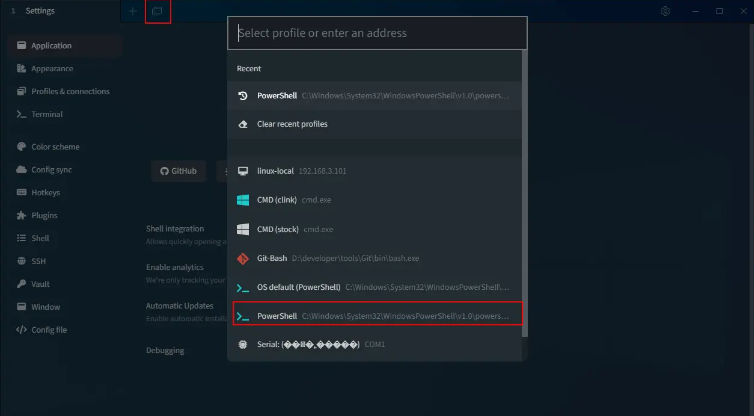Click the Color scheme palette icon
754x416 pixels.
21,147
